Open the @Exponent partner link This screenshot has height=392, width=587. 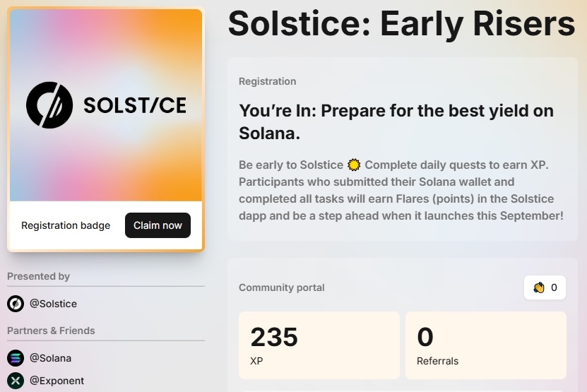pos(57,381)
